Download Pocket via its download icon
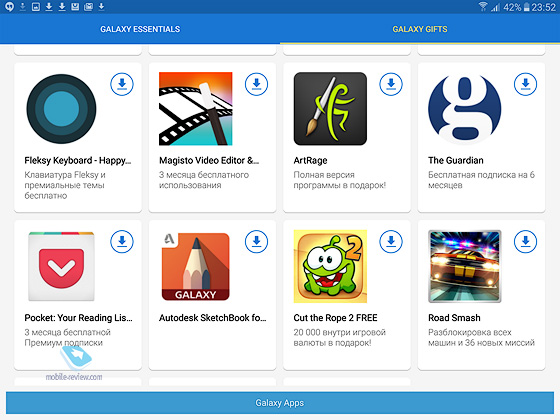The height and width of the screenshot is (420, 560). click(122, 241)
